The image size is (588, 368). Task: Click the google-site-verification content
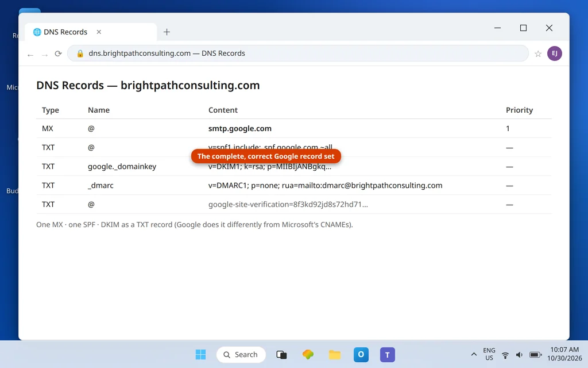288,204
